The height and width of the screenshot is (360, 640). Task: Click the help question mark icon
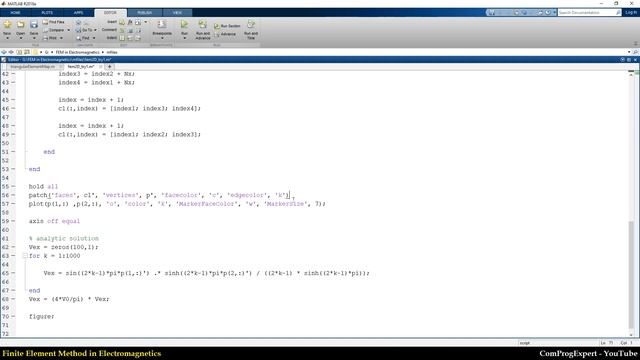coord(548,13)
